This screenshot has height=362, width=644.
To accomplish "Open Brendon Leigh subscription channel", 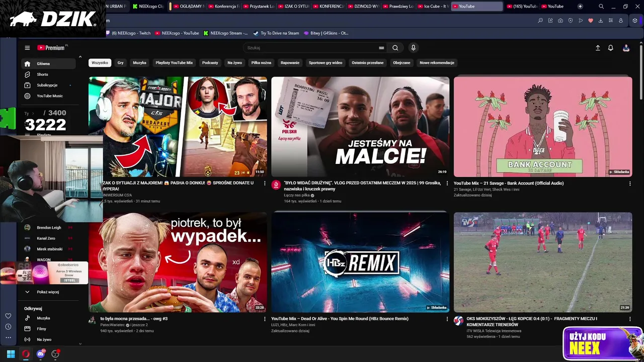I will (x=48, y=228).
